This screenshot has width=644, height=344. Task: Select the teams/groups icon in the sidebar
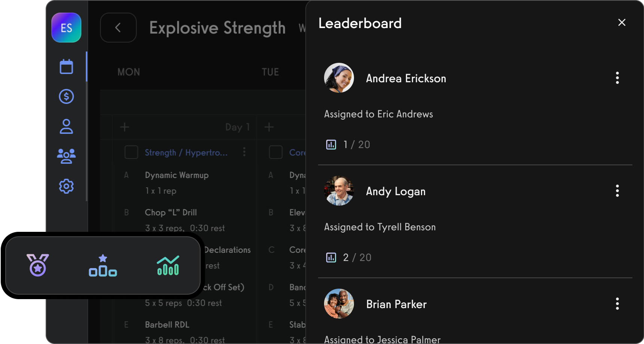pos(66,156)
